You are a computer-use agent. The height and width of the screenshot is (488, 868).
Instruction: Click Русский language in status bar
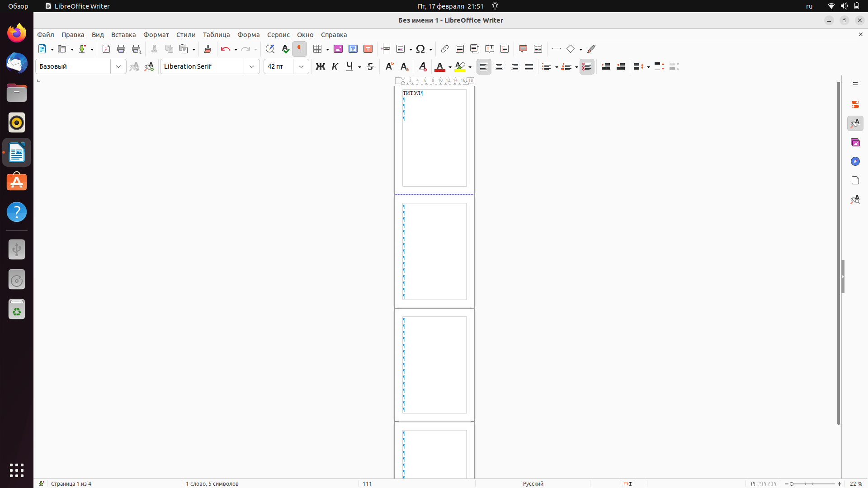(533, 483)
